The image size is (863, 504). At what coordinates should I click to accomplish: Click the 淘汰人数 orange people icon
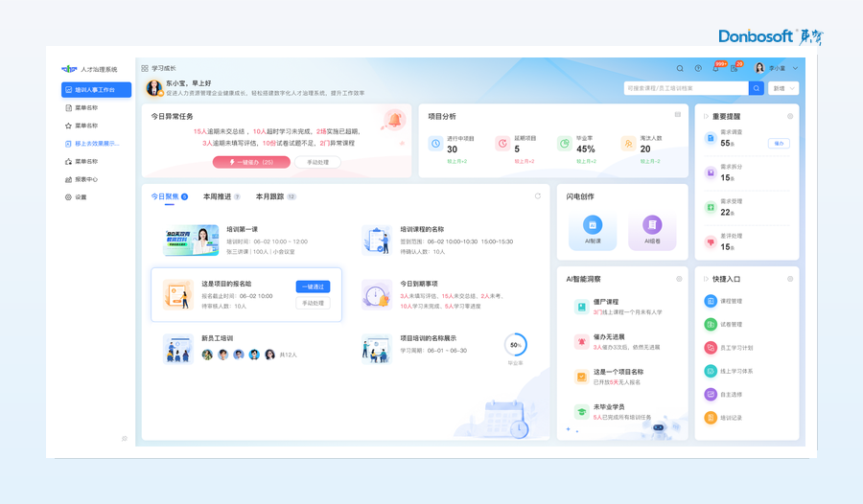[x=628, y=144]
